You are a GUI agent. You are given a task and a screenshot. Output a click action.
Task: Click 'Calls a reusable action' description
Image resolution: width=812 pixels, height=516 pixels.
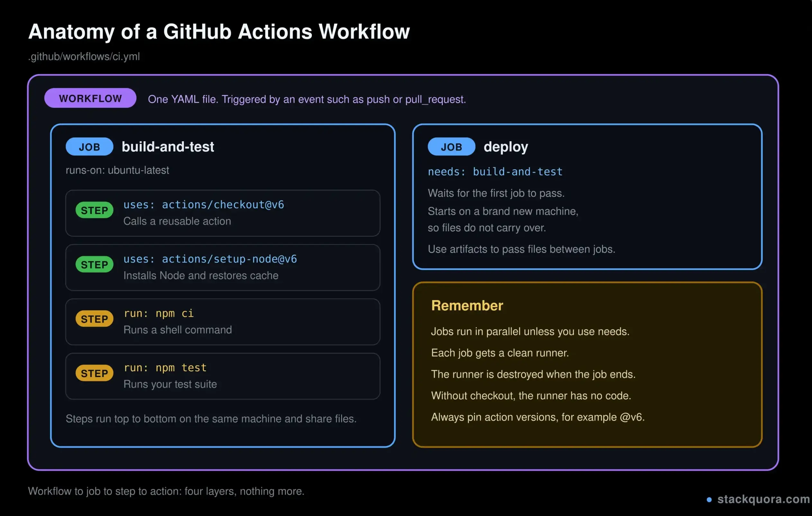click(x=177, y=221)
